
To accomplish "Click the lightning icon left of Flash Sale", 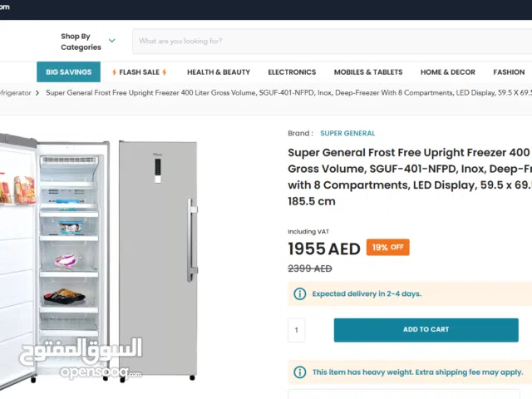I will (x=115, y=72).
